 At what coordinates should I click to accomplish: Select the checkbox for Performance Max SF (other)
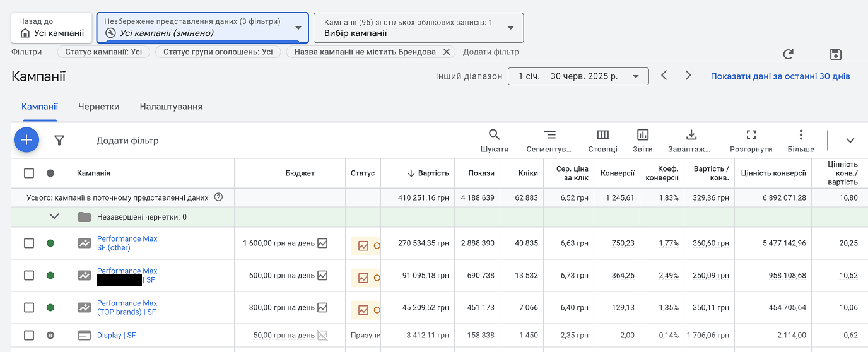(x=29, y=243)
